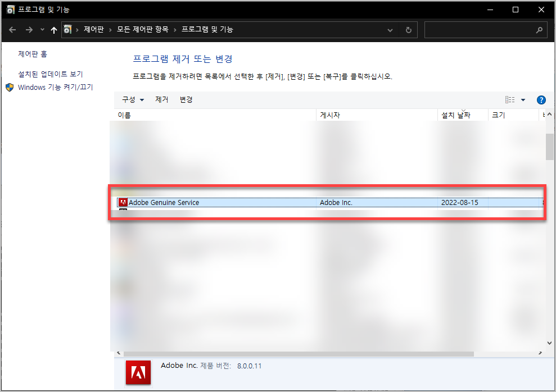Image resolution: width=556 pixels, height=392 pixels.
Task: Select 제어판 in the breadcrumb
Action: point(94,29)
